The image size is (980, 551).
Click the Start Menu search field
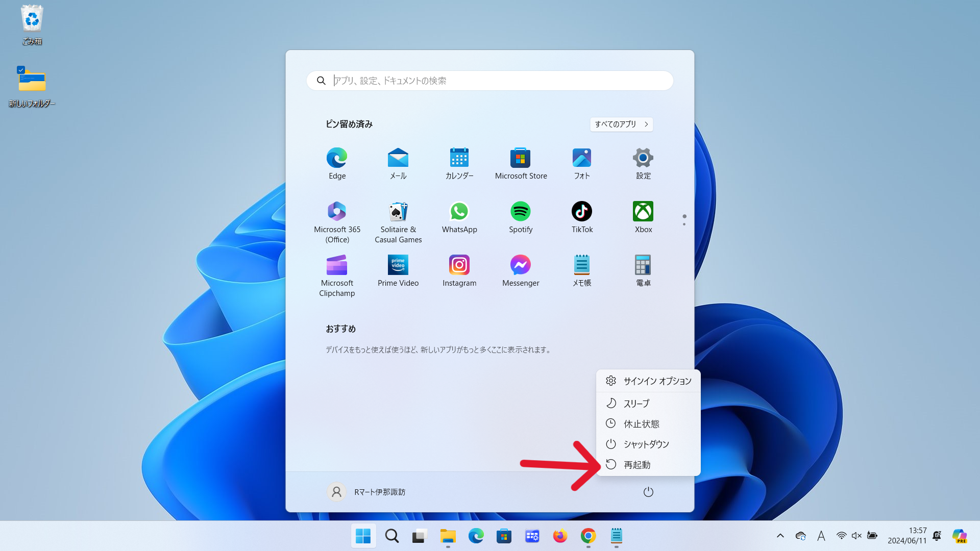click(x=490, y=81)
